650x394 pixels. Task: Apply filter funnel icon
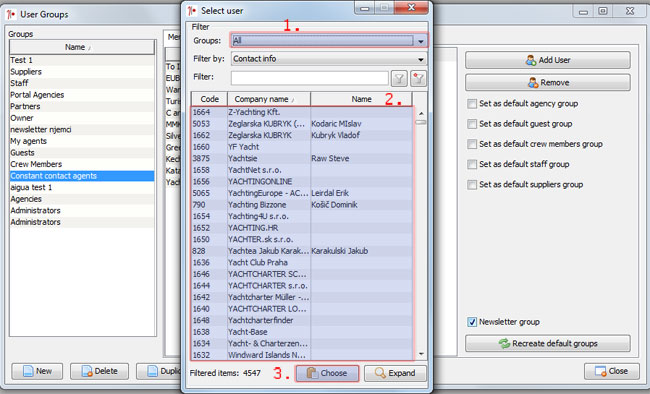tap(399, 78)
